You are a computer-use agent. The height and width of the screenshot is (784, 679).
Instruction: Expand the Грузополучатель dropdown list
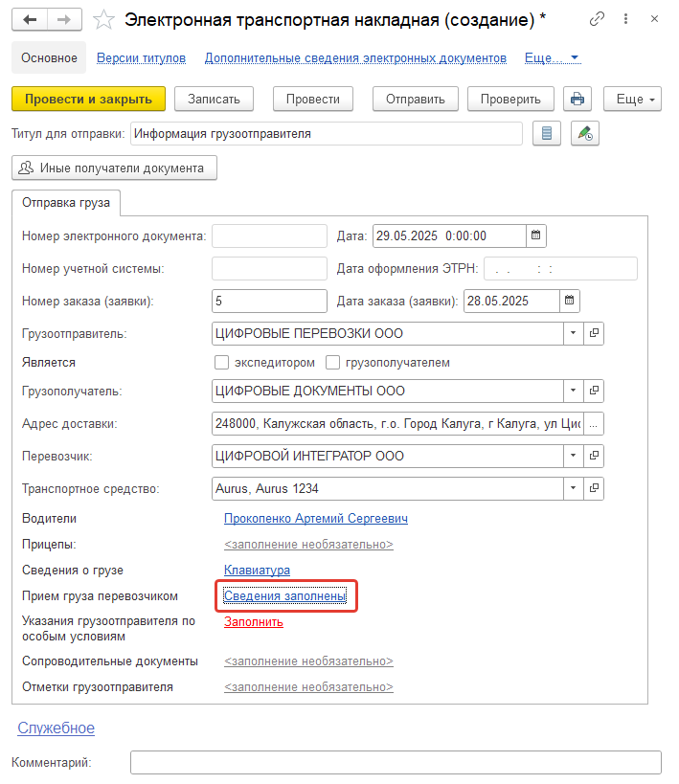pyautogui.click(x=574, y=391)
